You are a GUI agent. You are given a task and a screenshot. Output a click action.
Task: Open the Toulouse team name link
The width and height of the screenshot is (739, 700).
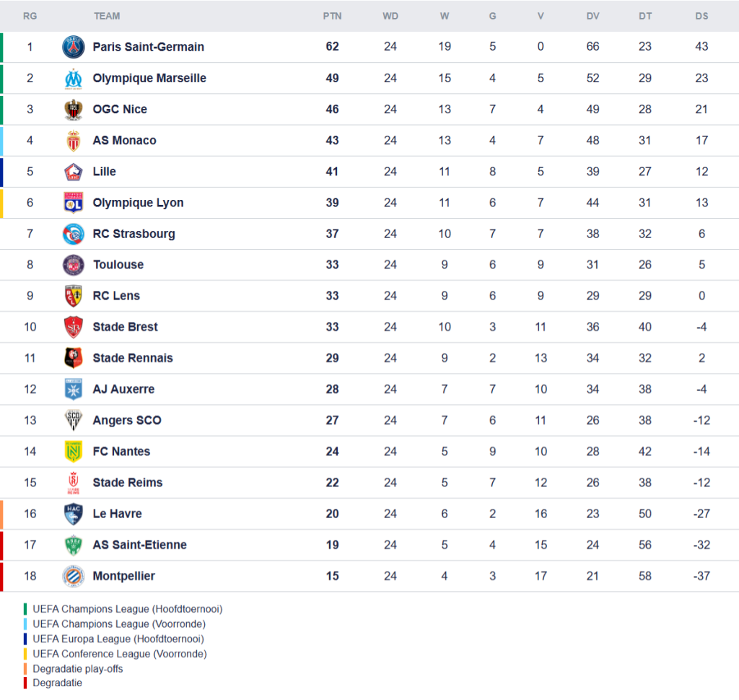coord(118,265)
